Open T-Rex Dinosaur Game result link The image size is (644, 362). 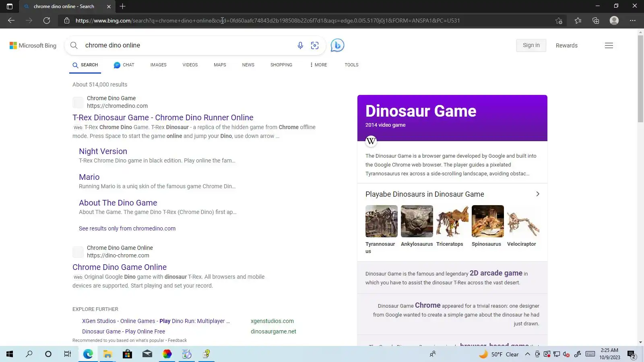(x=163, y=117)
